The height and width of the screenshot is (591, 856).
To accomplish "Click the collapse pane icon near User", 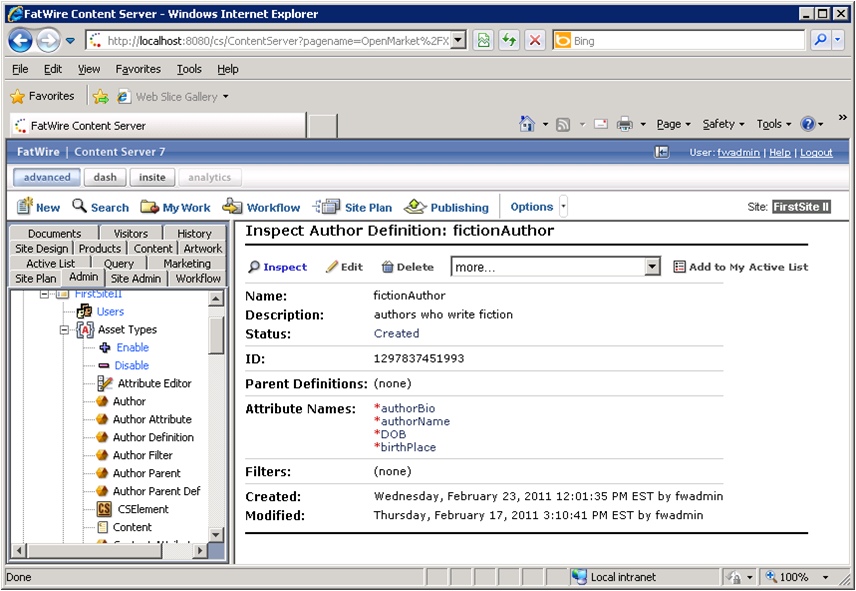I will [662, 152].
